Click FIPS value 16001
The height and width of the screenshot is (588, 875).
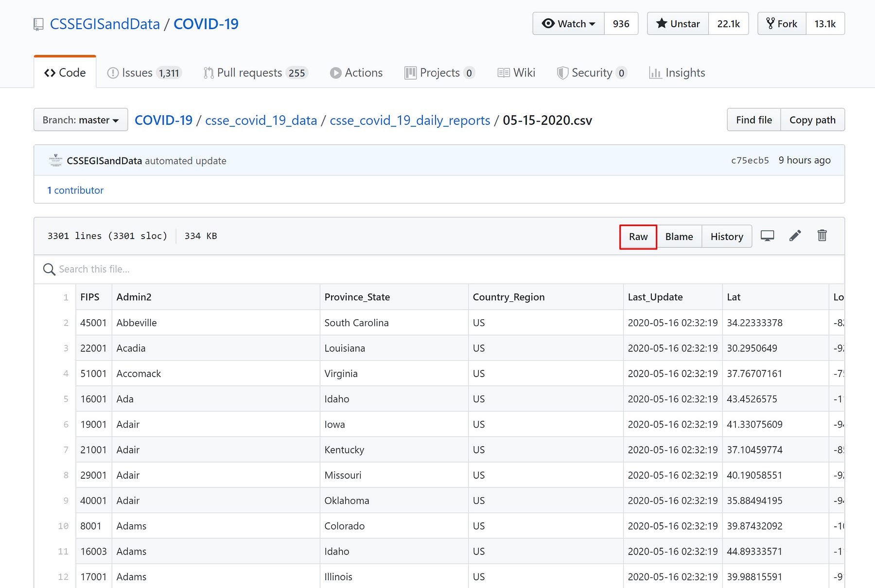pos(93,399)
